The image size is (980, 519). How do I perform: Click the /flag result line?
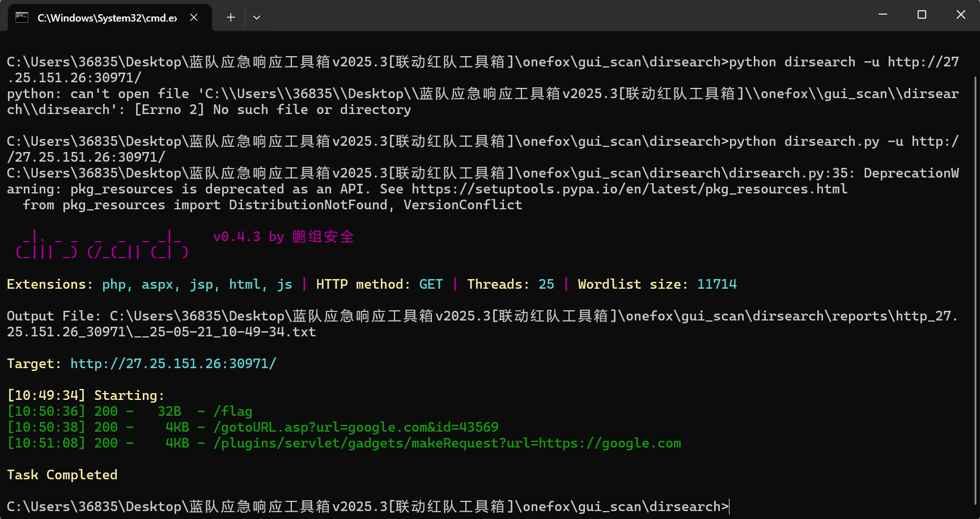click(x=232, y=411)
